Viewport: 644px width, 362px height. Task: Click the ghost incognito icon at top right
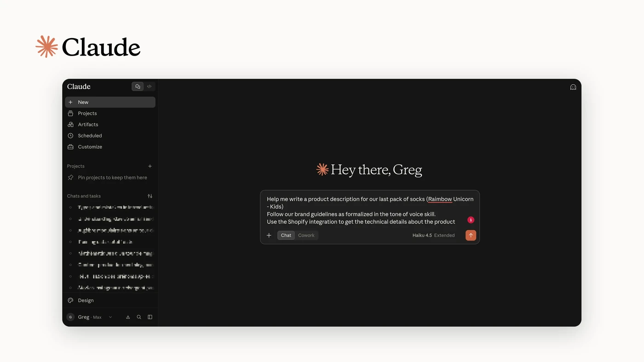click(x=573, y=87)
